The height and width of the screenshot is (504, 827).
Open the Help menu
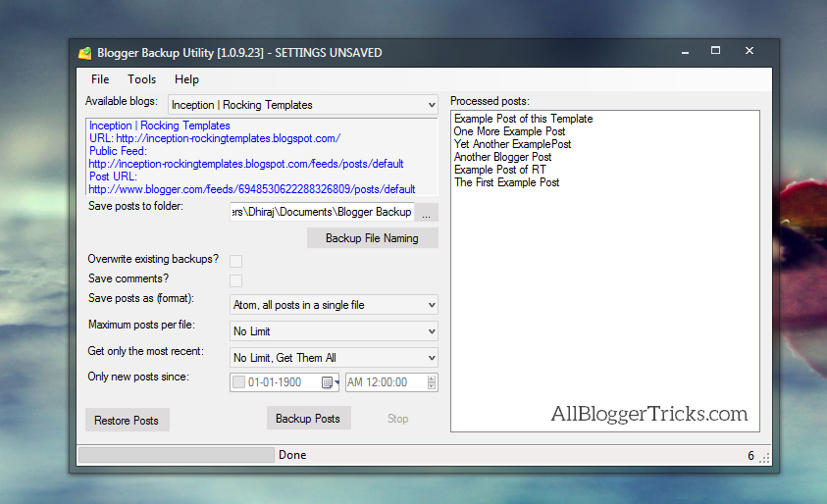(x=186, y=79)
